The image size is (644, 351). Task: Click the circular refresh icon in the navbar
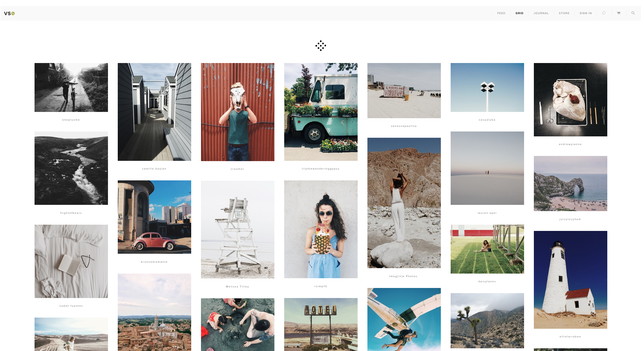(x=604, y=13)
